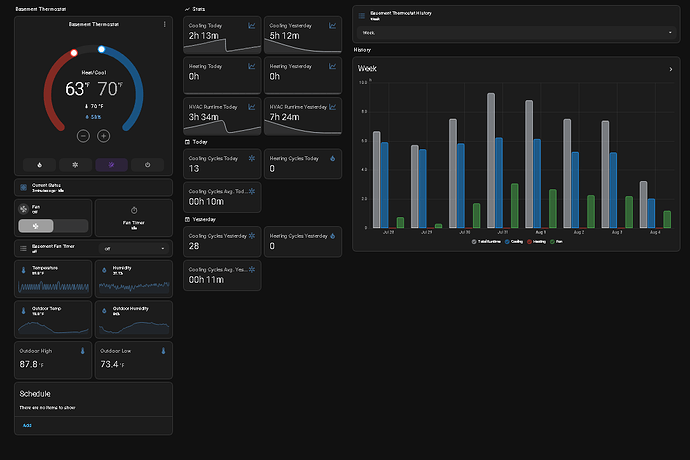Click the Cooling Cycles Avg. Today snowflake icon
The image size is (690, 460).
tap(252, 191)
